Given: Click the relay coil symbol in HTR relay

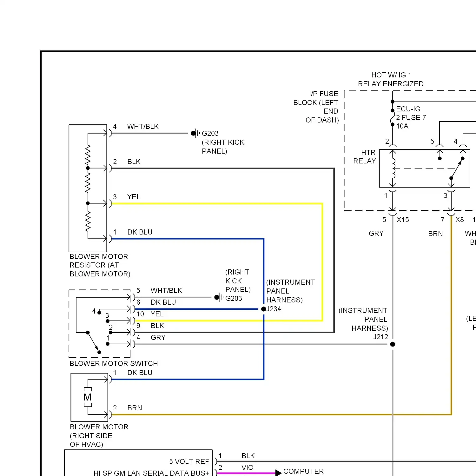Looking at the screenshot, I should coord(393,168).
